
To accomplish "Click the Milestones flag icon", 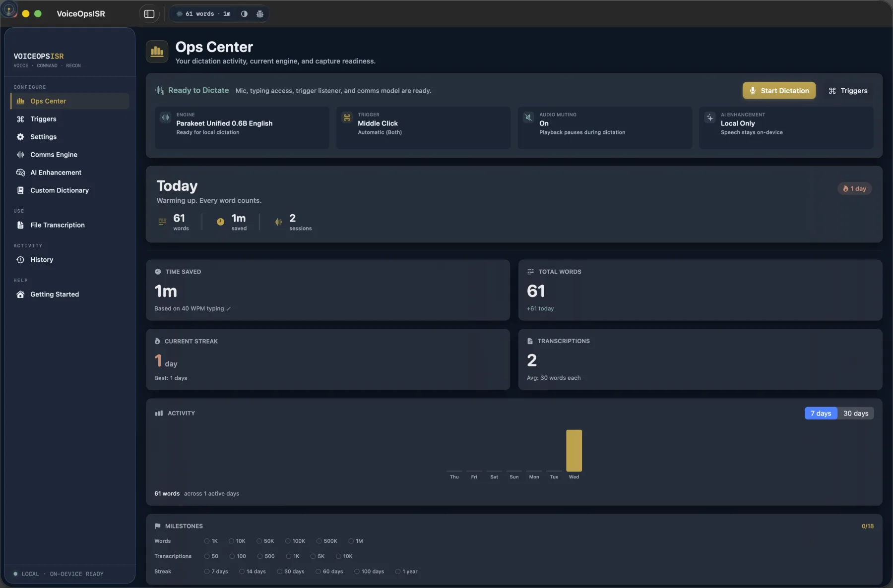I will [158, 526].
